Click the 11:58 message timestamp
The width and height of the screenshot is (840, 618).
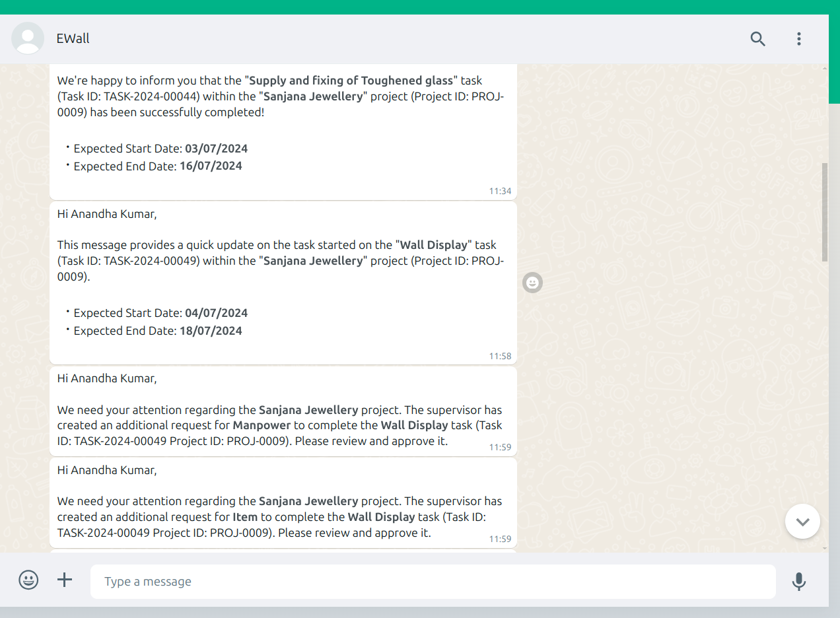(x=500, y=356)
